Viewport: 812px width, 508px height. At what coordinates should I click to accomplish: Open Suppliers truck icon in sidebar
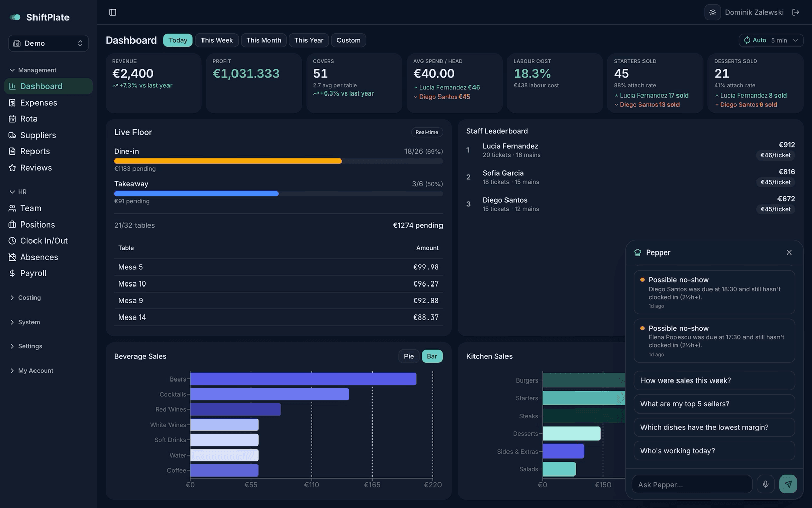click(12, 135)
